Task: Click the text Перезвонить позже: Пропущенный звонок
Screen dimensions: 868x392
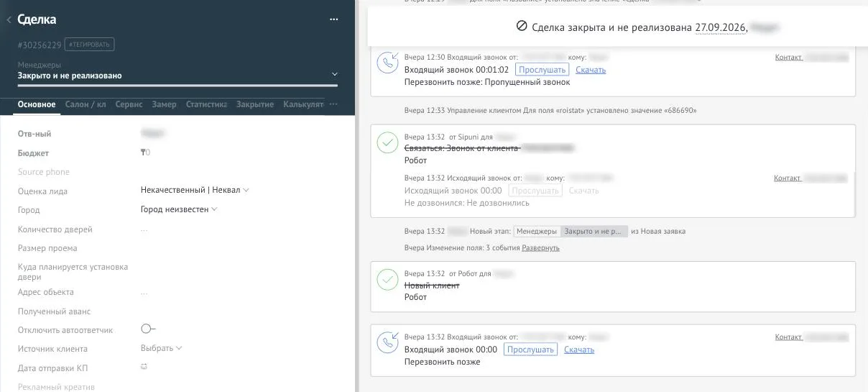Action: [x=487, y=82]
